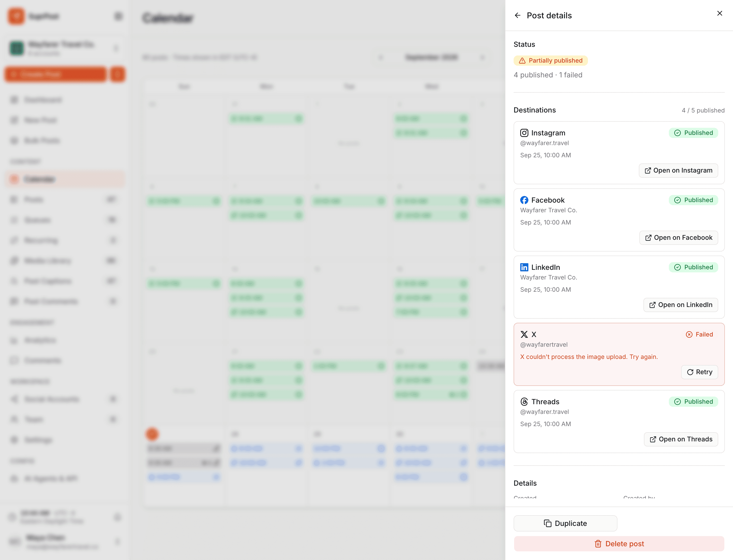Click the Instagram logo icon
Viewport: 733px width, 560px height.
(524, 133)
